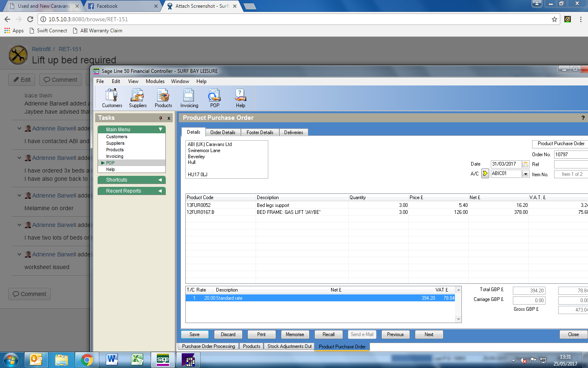This screenshot has height=368, width=588.
Task: Open the Customers toolbar icon
Action: point(111,98)
